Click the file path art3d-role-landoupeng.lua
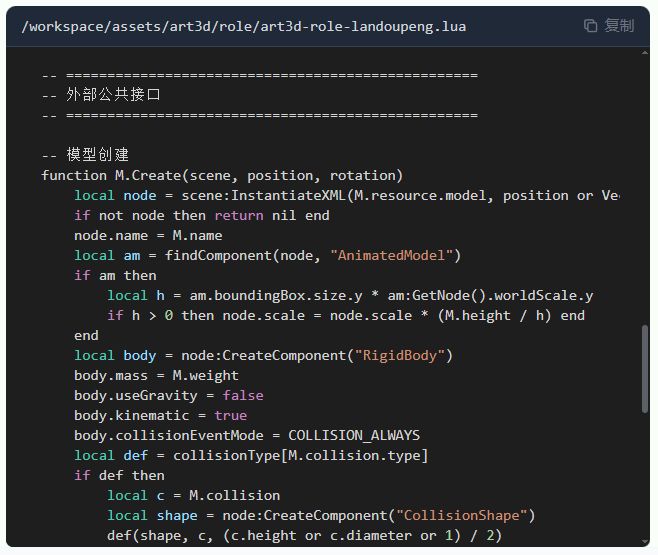 244,27
